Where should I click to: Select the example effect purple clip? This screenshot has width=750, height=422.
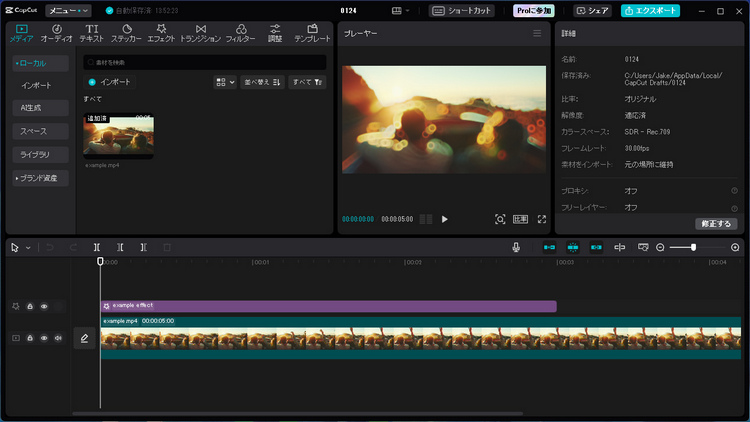(x=329, y=306)
